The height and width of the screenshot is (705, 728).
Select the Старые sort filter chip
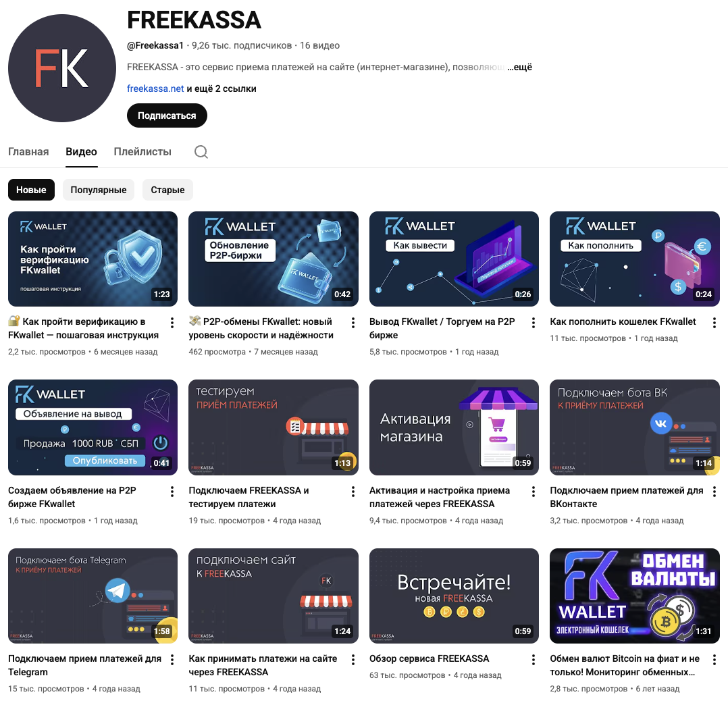(x=167, y=190)
